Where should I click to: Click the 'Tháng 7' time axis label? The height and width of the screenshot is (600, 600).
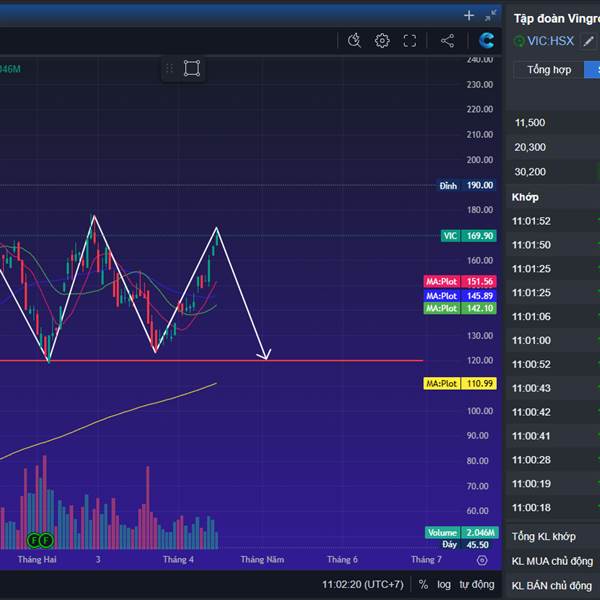coord(426,559)
